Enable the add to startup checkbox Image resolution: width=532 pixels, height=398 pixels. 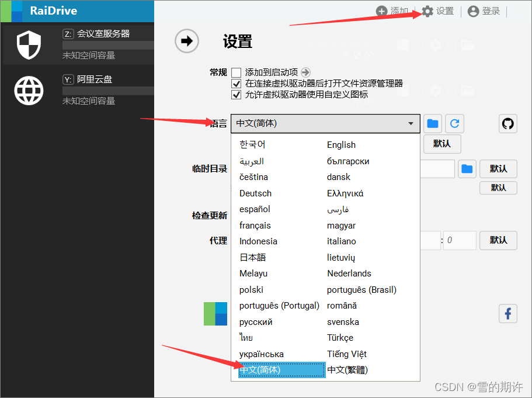pos(236,72)
